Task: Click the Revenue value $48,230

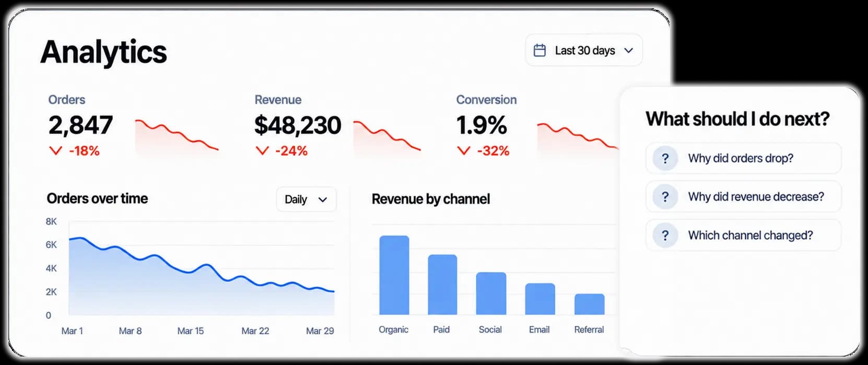Action: (298, 125)
